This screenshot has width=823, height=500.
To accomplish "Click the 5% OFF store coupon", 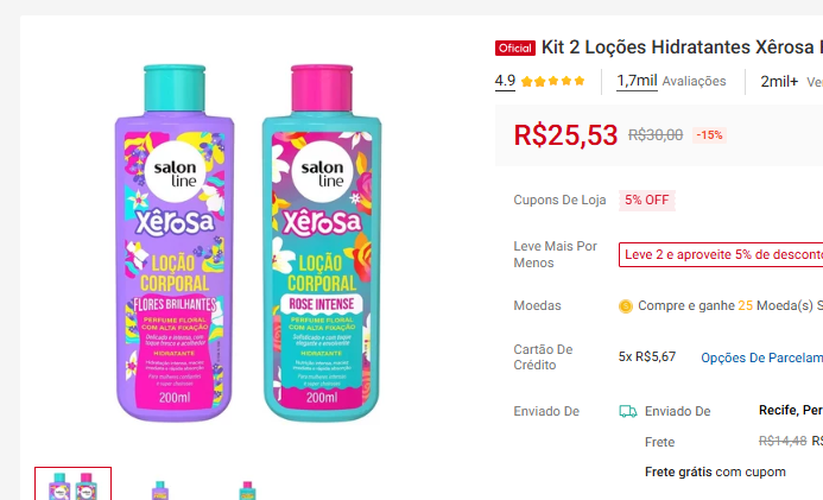I will coord(647,200).
